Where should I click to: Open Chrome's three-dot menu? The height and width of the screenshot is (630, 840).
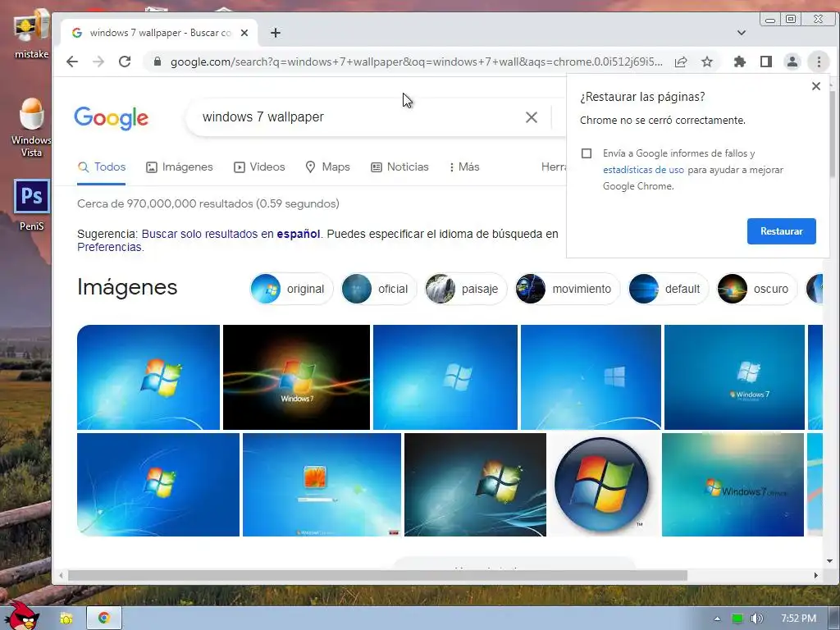pyautogui.click(x=819, y=62)
